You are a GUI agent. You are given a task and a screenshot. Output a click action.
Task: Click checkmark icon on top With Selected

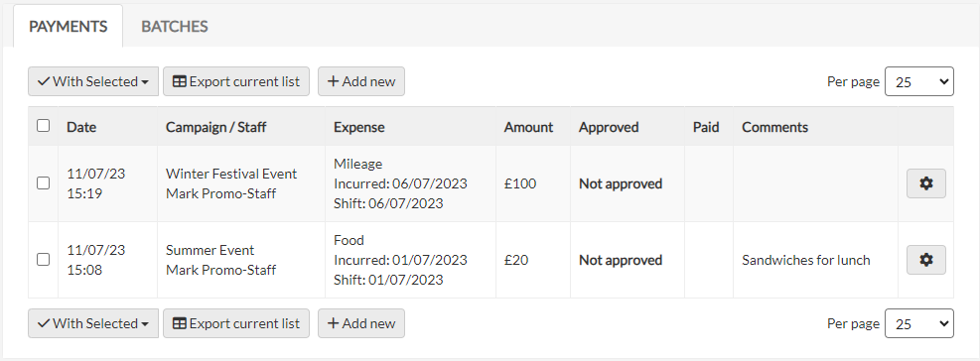44,81
